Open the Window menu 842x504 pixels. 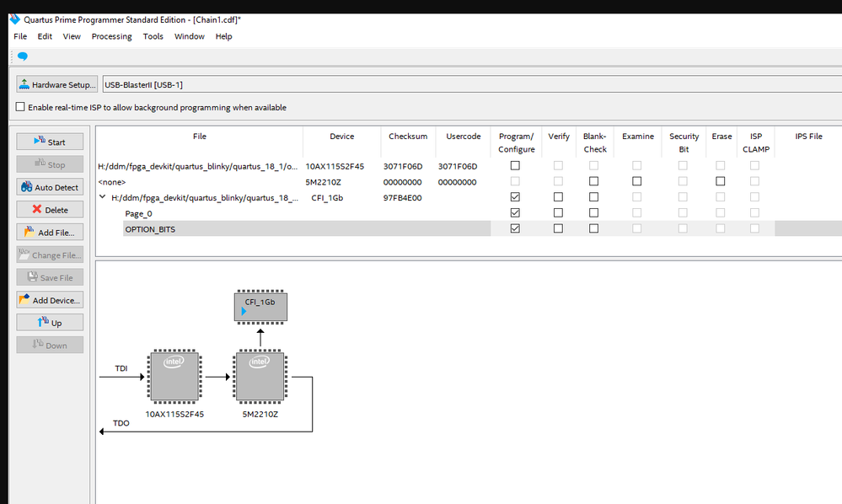coord(189,36)
